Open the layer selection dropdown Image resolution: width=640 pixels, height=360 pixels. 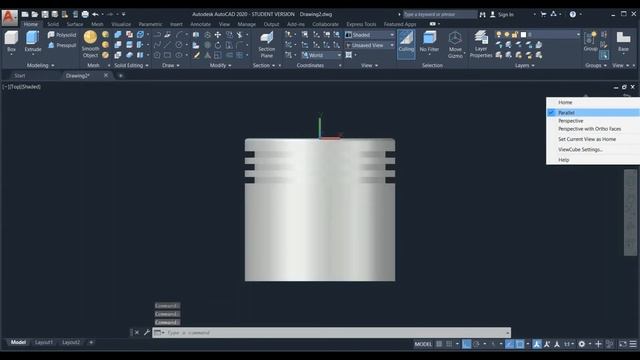pyautogui.click(x=537, y=35)
